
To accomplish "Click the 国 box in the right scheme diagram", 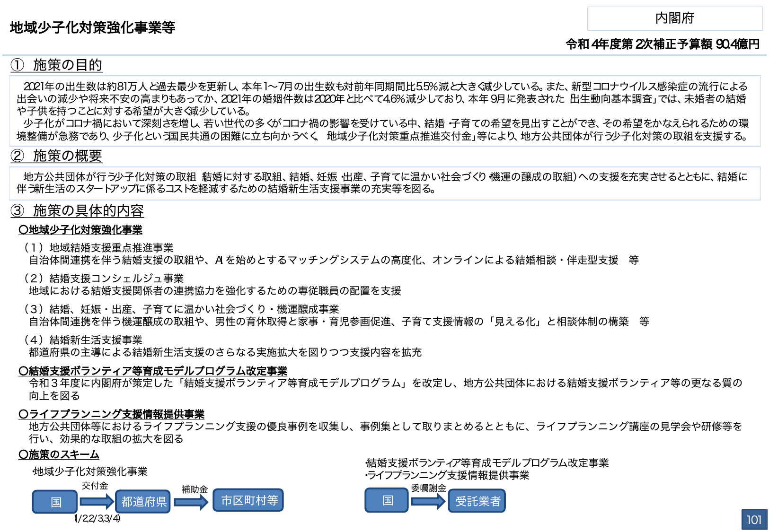I will pyautogui.click(x=387, y=500).
